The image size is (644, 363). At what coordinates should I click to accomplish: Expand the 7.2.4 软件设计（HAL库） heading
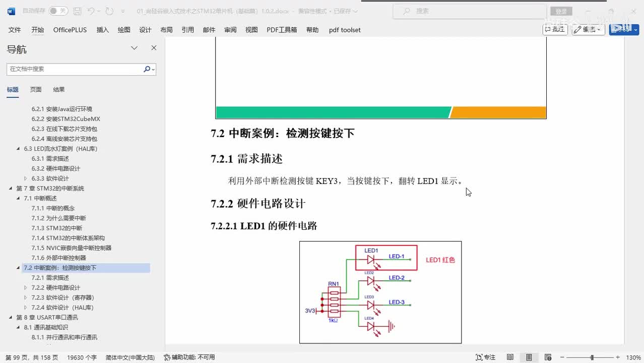pos(26,308)
